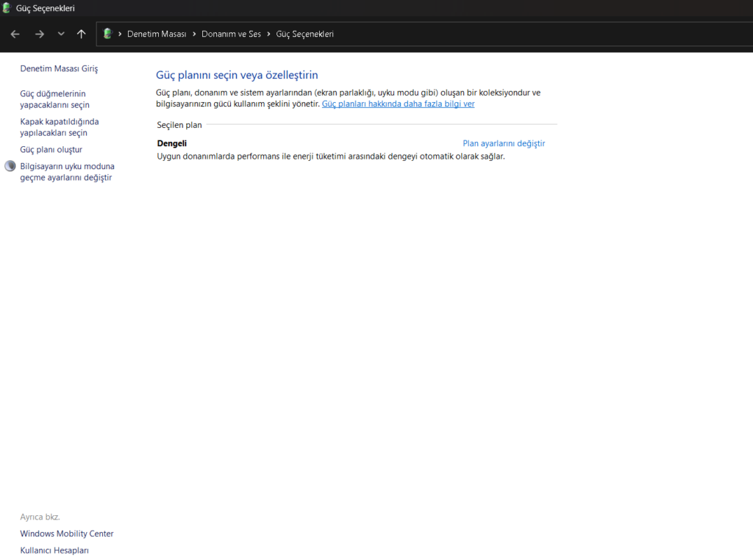Navigate to Denetim Masası breadcrumb
This screenshot has width=753, height=560.
click(157, 34)
